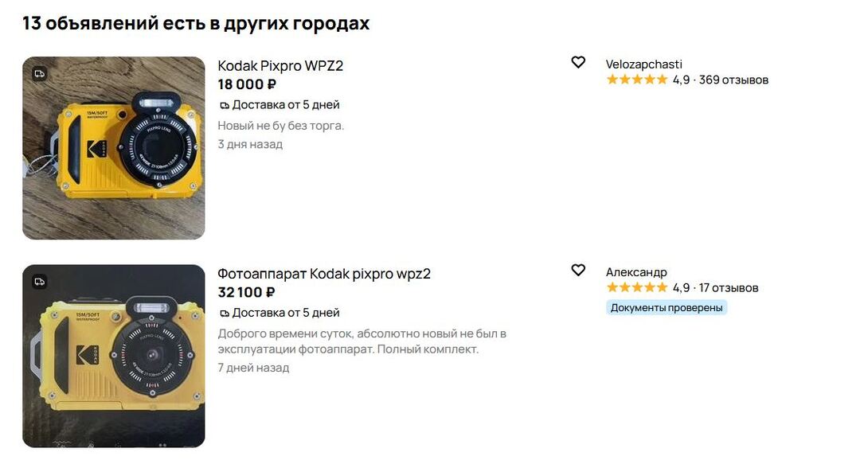Click delivery truck badge on second camera photo

pos(39,282)
